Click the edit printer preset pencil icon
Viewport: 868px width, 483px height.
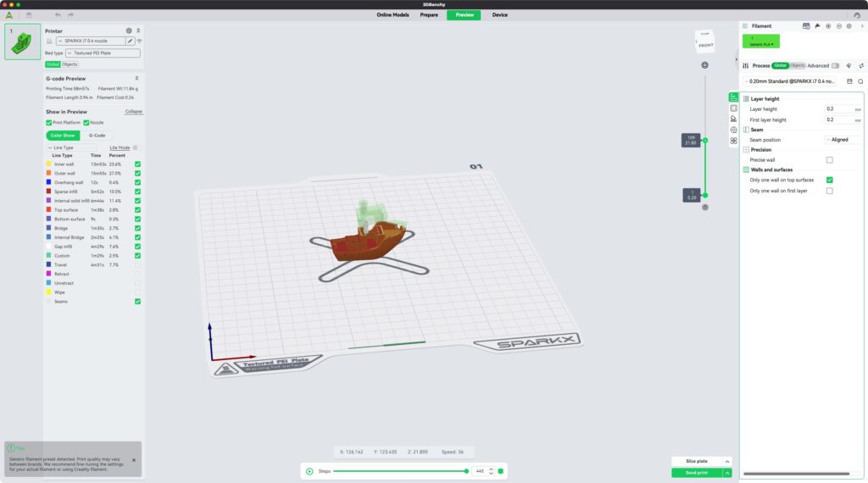click(x=131, y=41)
